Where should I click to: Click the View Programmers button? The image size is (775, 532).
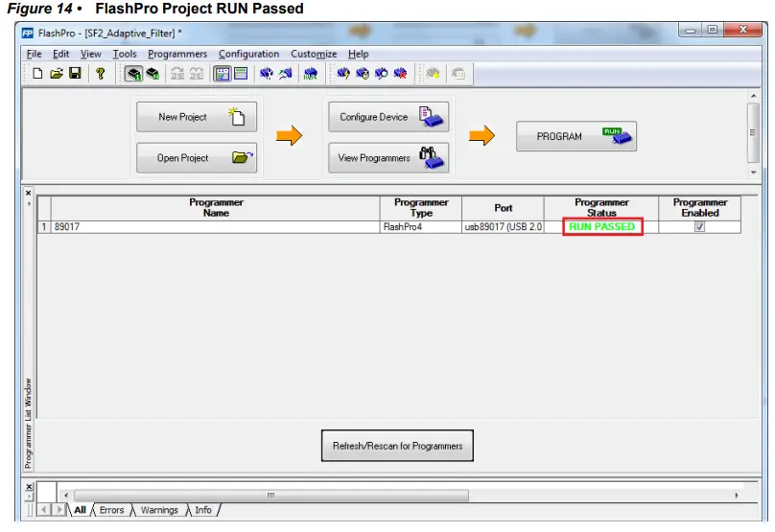coord(388,158)
